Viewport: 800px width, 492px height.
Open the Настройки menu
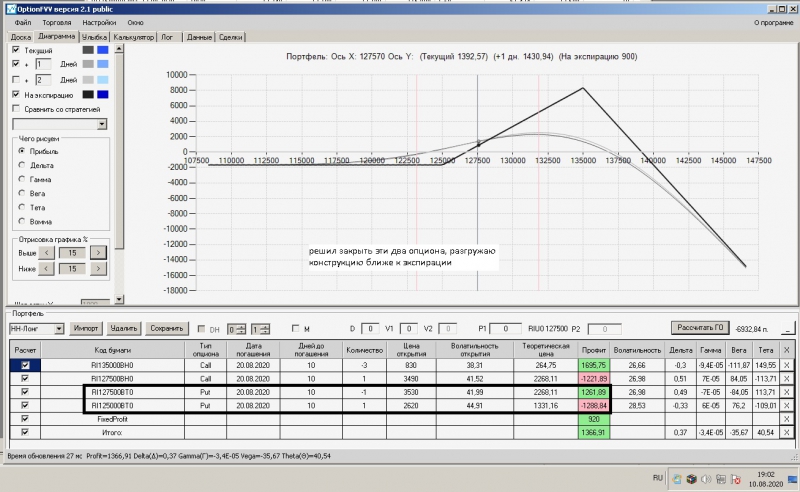(x=99, y=22)
